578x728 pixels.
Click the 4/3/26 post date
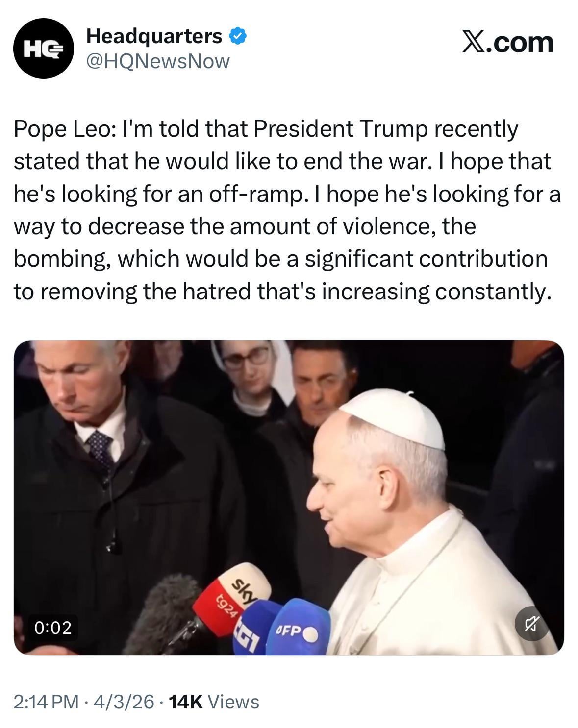click(123, 702)
